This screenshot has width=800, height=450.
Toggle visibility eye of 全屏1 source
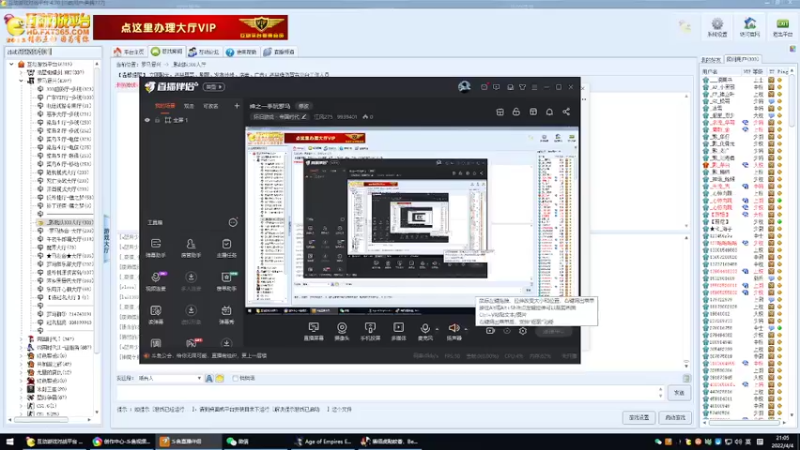pyautogui.click(x=147, y=120)
